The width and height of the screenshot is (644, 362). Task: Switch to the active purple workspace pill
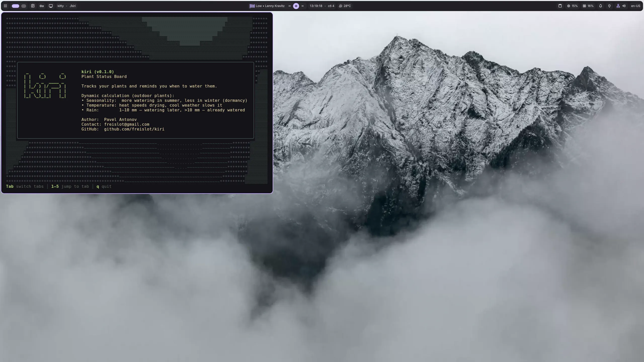tap(15, 6)
